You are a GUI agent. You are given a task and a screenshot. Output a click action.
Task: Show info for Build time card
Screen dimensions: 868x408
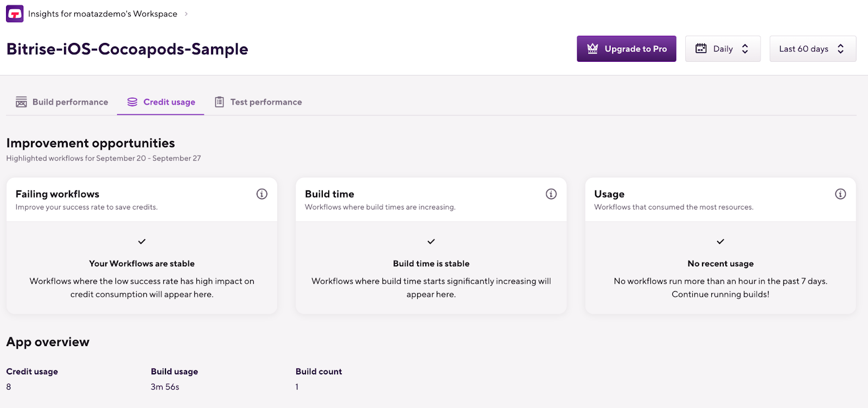click(551, 194)
